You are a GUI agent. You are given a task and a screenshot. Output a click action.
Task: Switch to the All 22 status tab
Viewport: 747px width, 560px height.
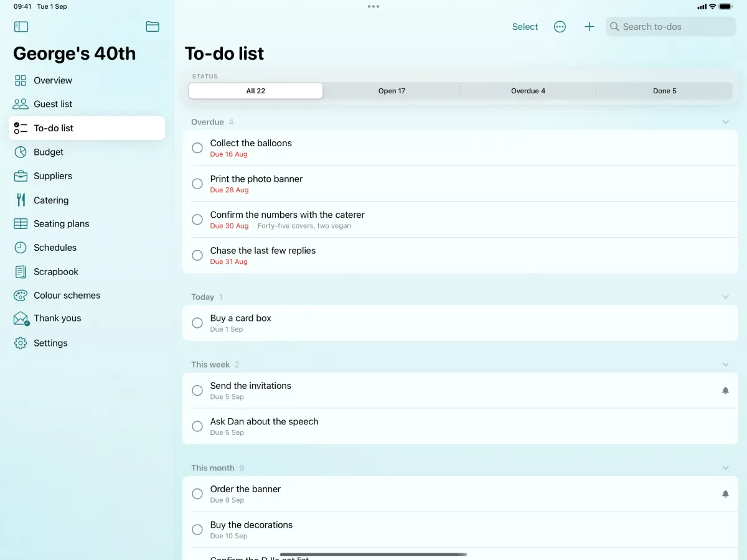tap(256, 91)
